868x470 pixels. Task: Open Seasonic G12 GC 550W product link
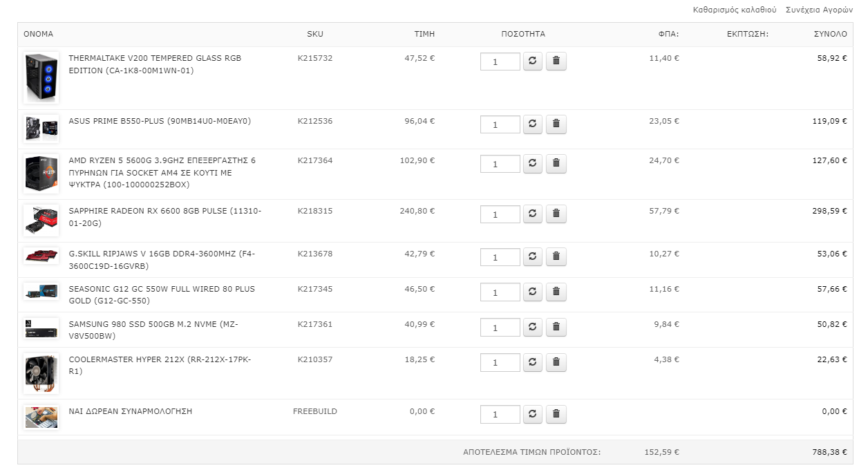point(162,295)
